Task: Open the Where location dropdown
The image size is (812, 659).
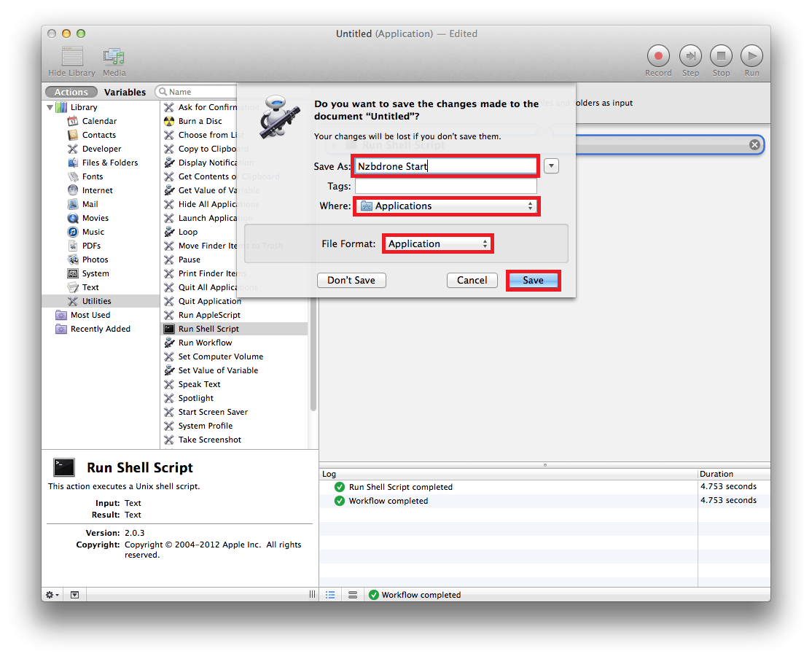Action: pyautogui.click(x=446, y=206)
